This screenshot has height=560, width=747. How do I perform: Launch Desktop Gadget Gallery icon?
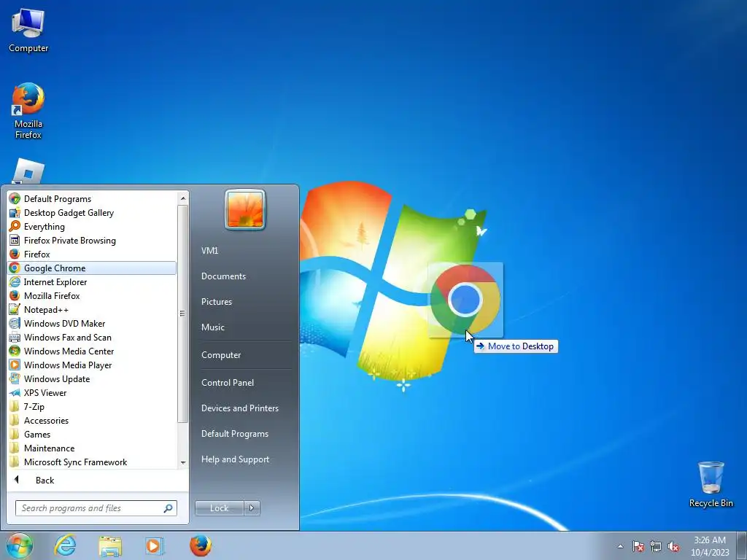[15, 212]
